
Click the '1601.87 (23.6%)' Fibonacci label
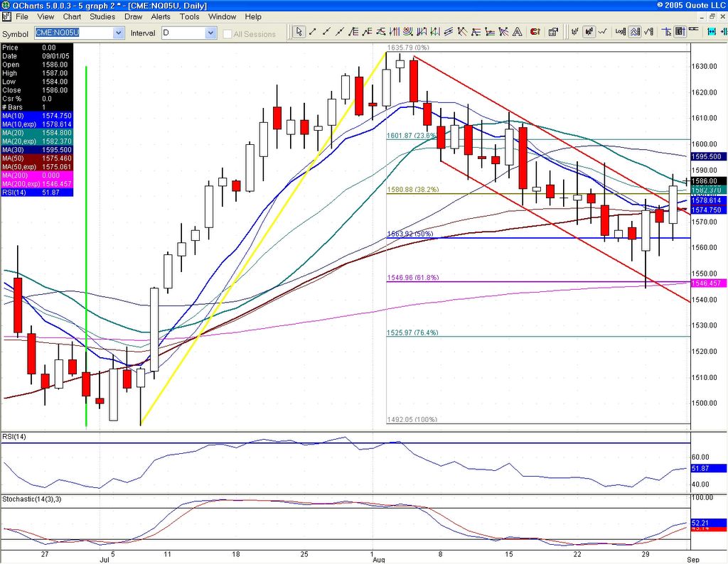[x=412, y=136]
